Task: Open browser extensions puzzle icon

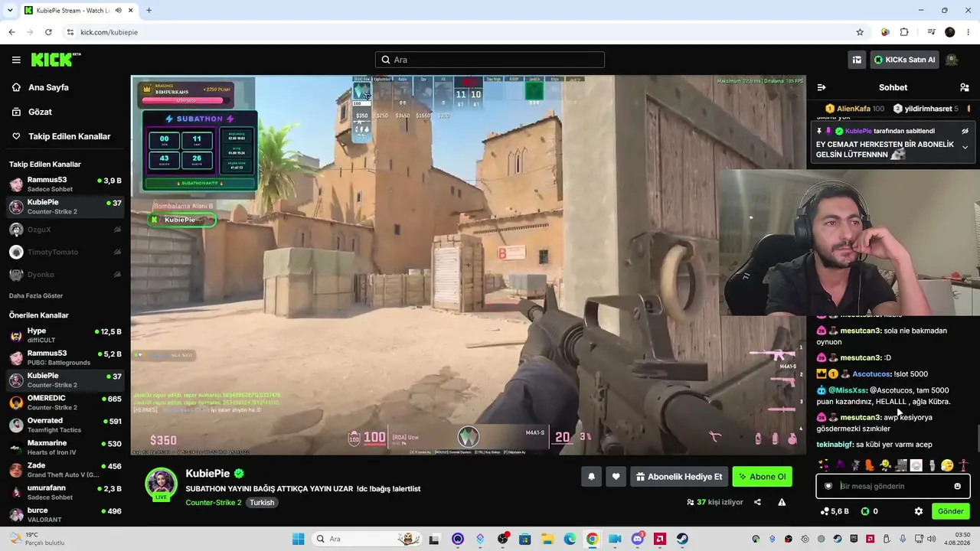Action: (904, 32)
